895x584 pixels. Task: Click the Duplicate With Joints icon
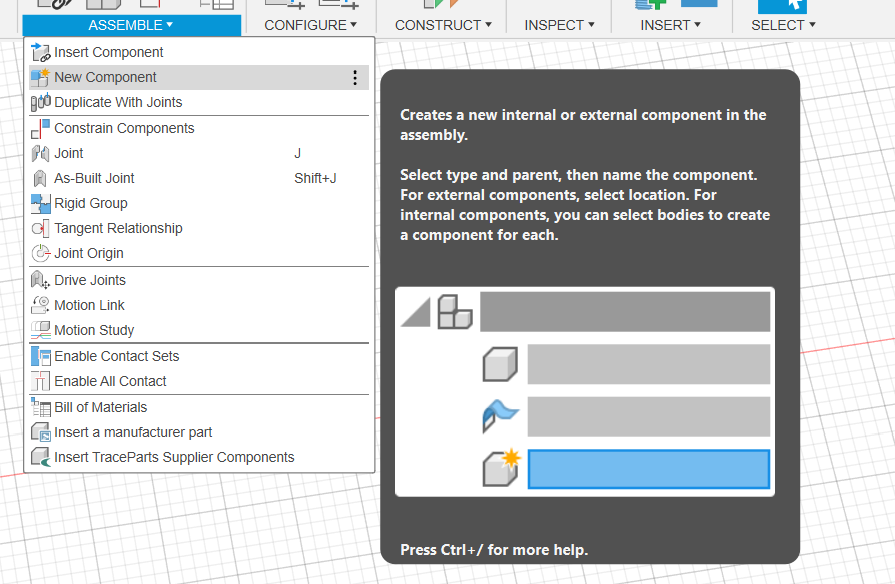[x=40, y=102]
